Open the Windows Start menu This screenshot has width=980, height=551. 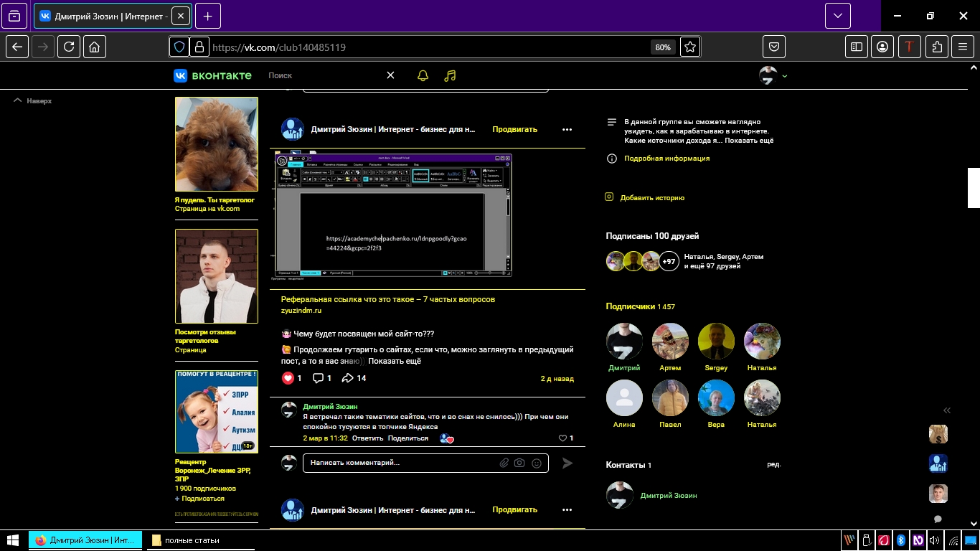[x=12, y=540]
